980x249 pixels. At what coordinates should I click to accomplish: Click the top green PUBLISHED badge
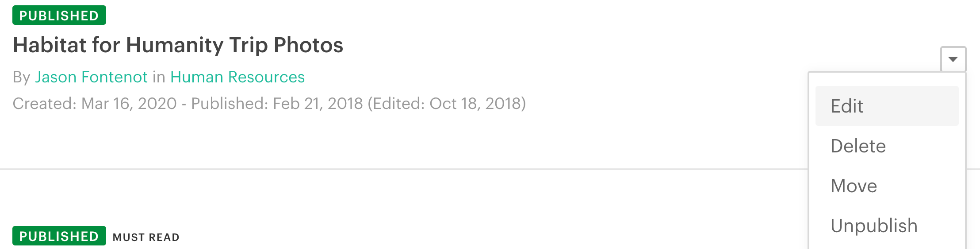point(59,15)
